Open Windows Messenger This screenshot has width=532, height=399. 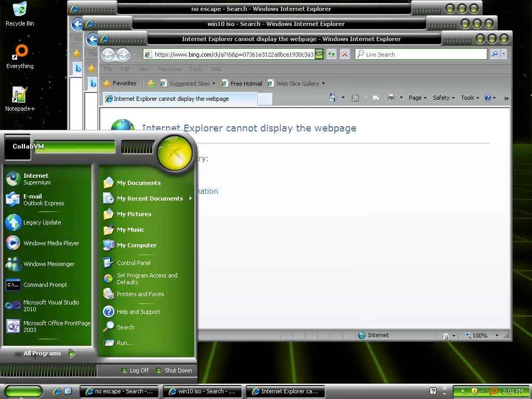(47, 263)
